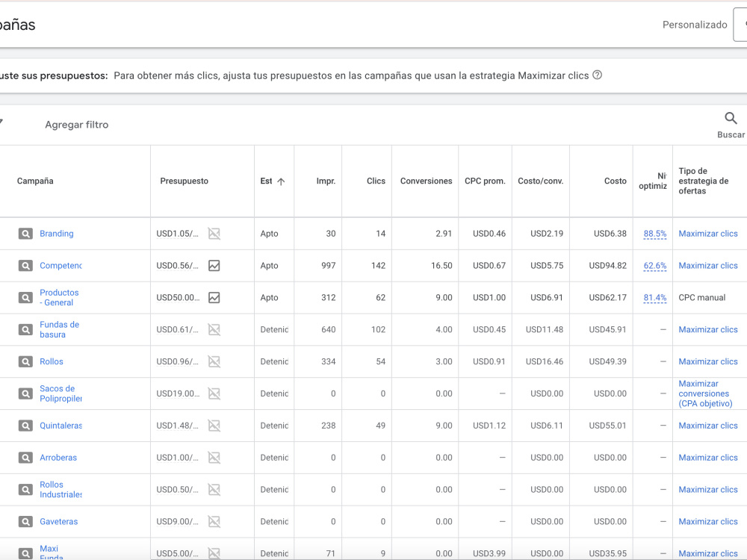The width and height of the screenshot is (747, 560).
Task: Click the sort arrow beside Est header
Action: 281,181
